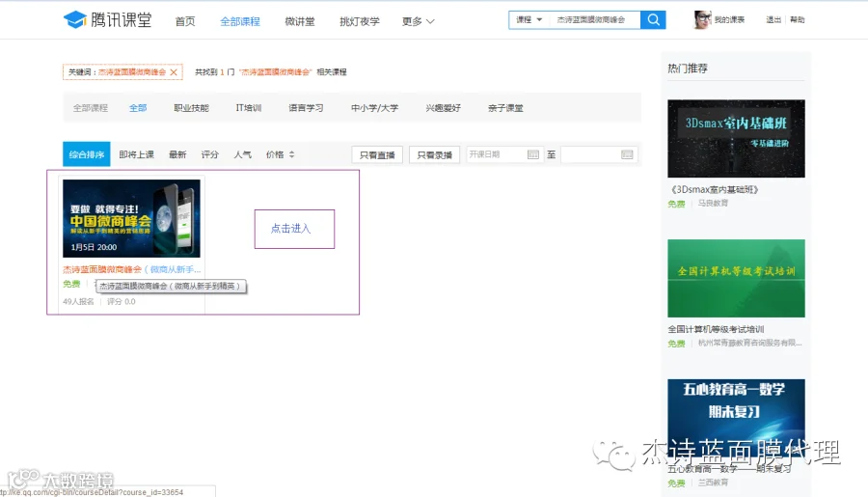Open the 课程 search type dropdown
Screen dimensions: 868x497
tap(529, 20)
